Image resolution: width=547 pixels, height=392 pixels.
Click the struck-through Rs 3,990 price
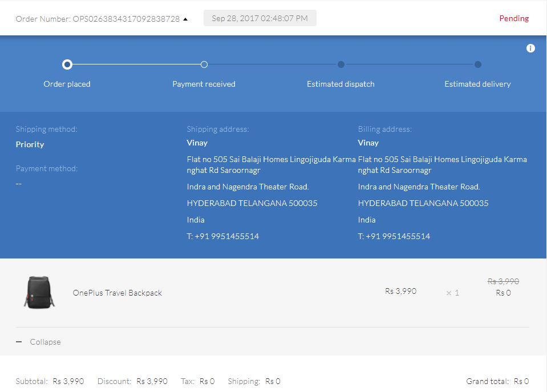coord(503,281)
